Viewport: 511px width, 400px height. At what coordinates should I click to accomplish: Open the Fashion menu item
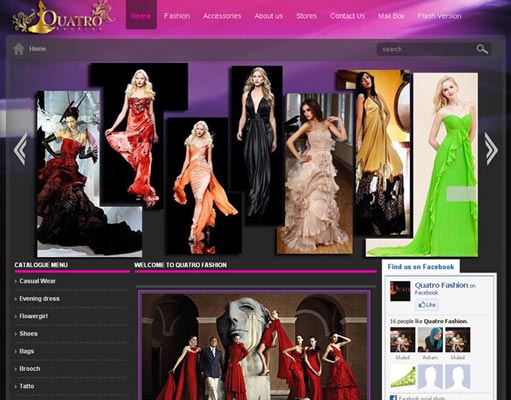click(177, 16)
